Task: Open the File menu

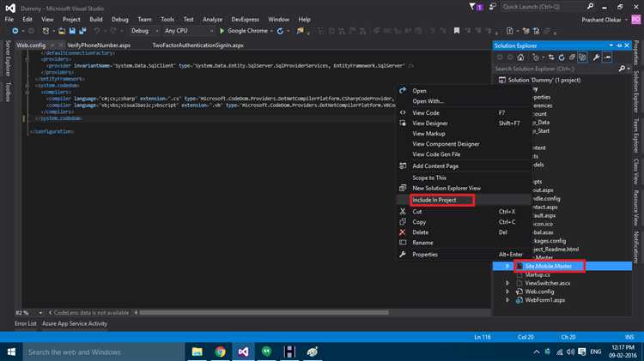Action: tap(9, 19)
